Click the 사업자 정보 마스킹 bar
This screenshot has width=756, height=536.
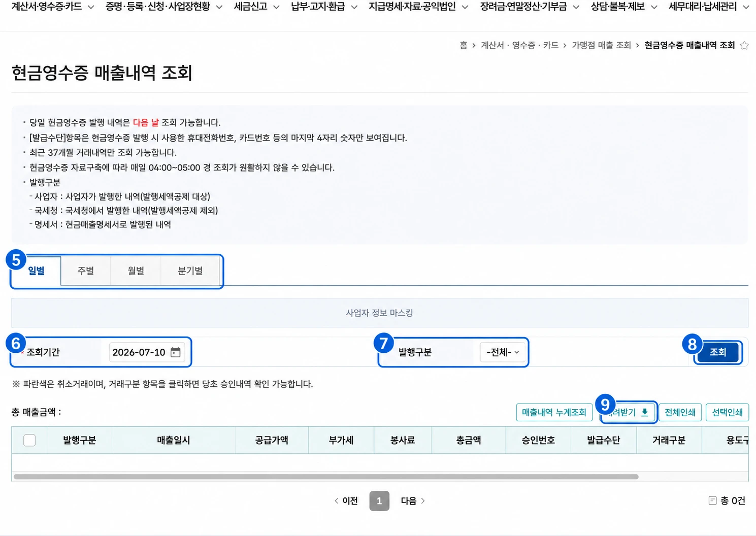(x=380, y=313)
